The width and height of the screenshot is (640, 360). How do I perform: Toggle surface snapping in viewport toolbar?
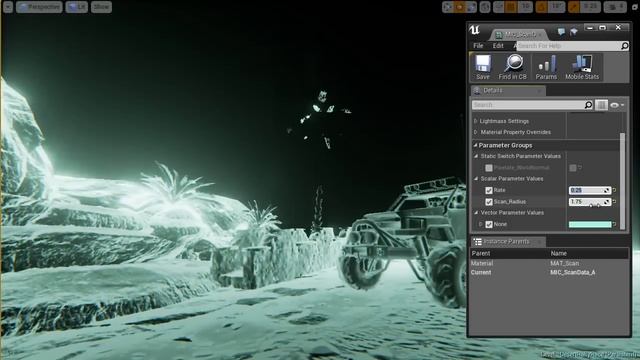coord(498,7)
